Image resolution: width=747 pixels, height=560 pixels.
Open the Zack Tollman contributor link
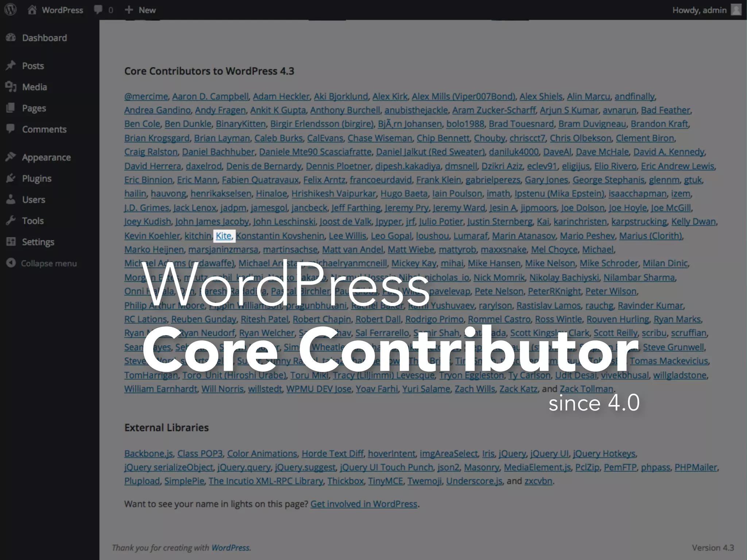[x=587, y=389]
